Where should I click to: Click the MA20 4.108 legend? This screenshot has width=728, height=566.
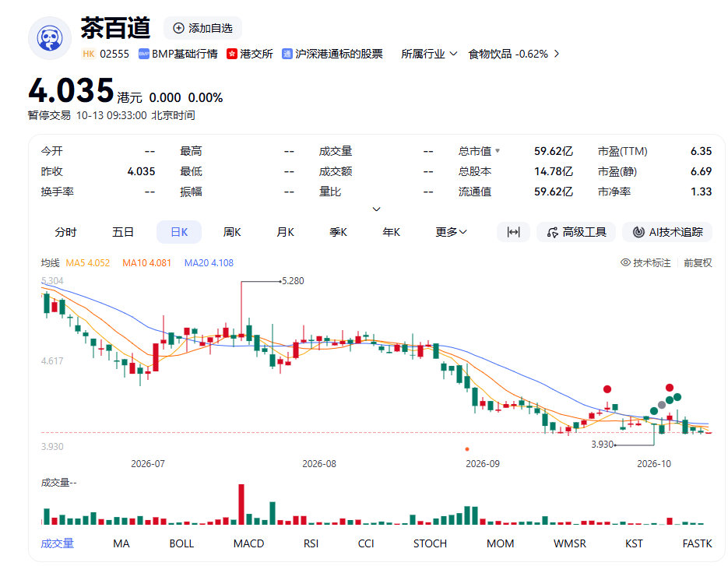(209, 263)
